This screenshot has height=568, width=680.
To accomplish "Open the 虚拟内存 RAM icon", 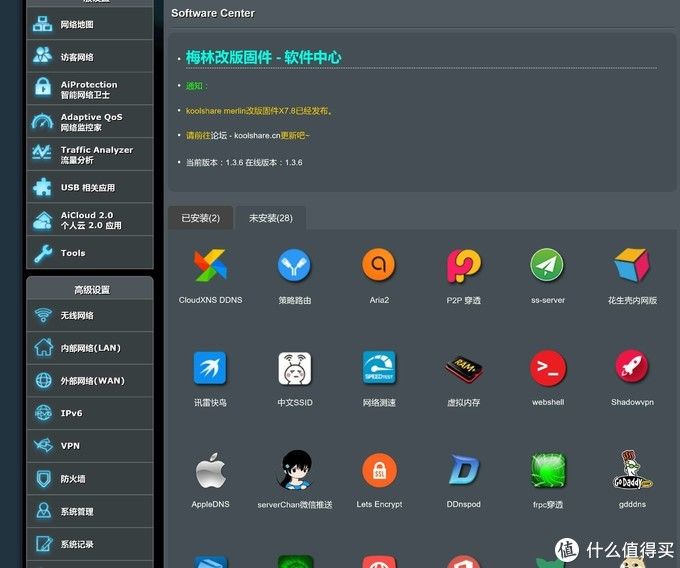I will pyautogui.click(x=464, y=368).
